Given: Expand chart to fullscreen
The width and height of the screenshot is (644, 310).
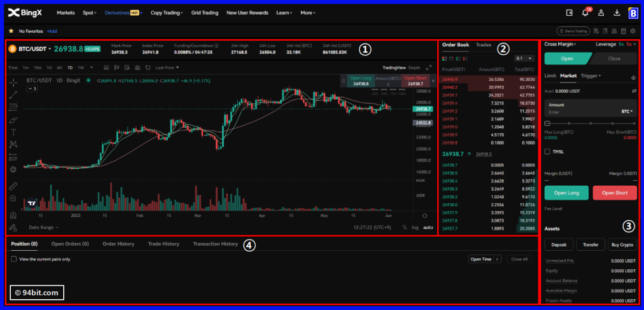Looking at the screenshot, I should (x=428, y=67).
